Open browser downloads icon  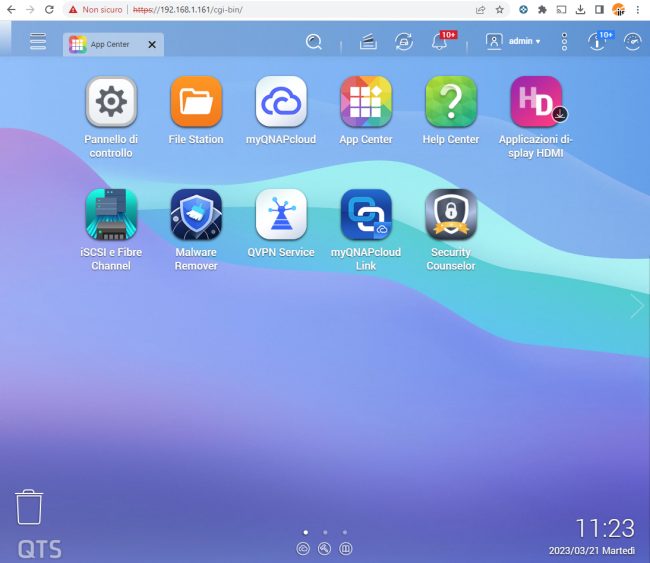pyautogui.click(x=580, y=10)
